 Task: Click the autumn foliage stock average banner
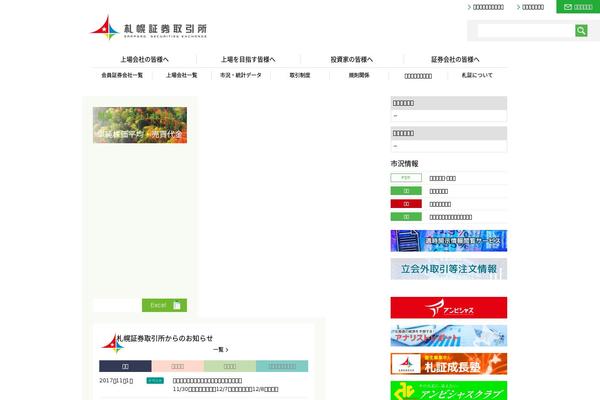tap(140, 125)
